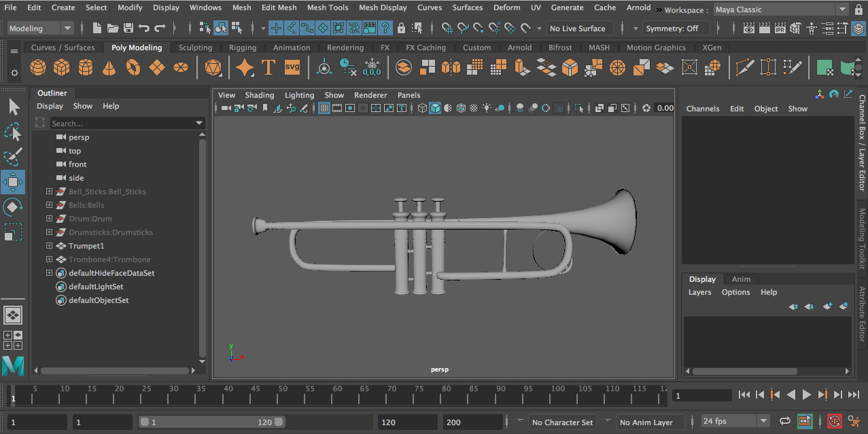Select the Move tool in toolbox
Screen dimensions: 868x434
pos(12,182)
